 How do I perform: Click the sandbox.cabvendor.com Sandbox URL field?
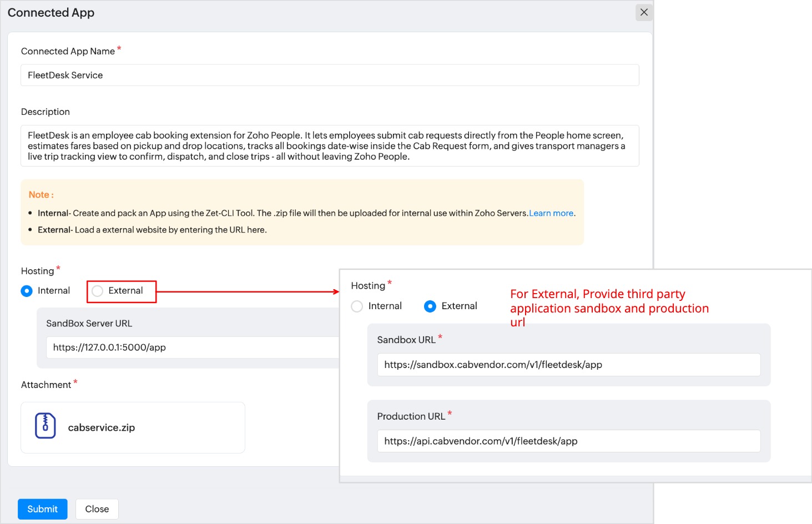point(568,365)
